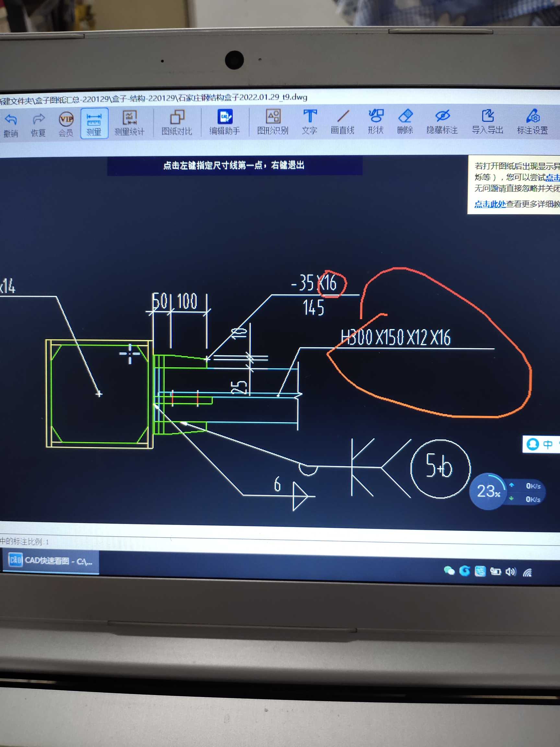Click the Undo (撤销) toolbar icon
The width and height of the screenshot is (560, 747).
coord(11,124)
